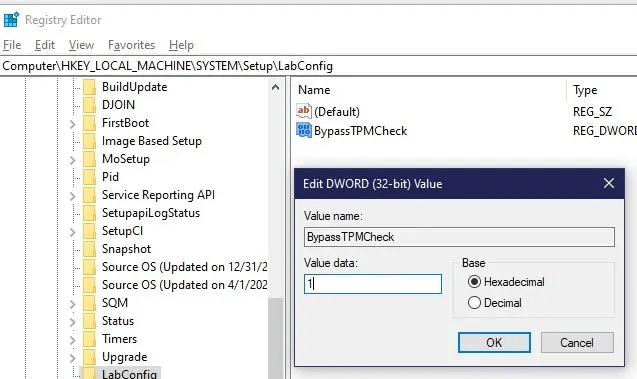The height and width of the screenshot is (379, 637).
Task: Select the Pid folder icon
Action: [x=89, y=177]
